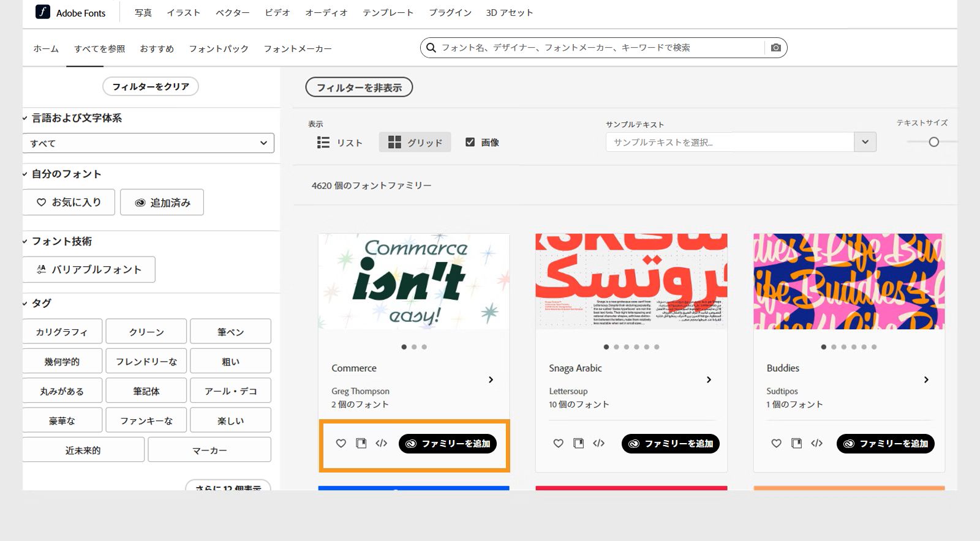Image resolution: width=980 pixels, height=541 pixels.
Task: Open embed code icon for Buddies
Action: coord(817,444)
